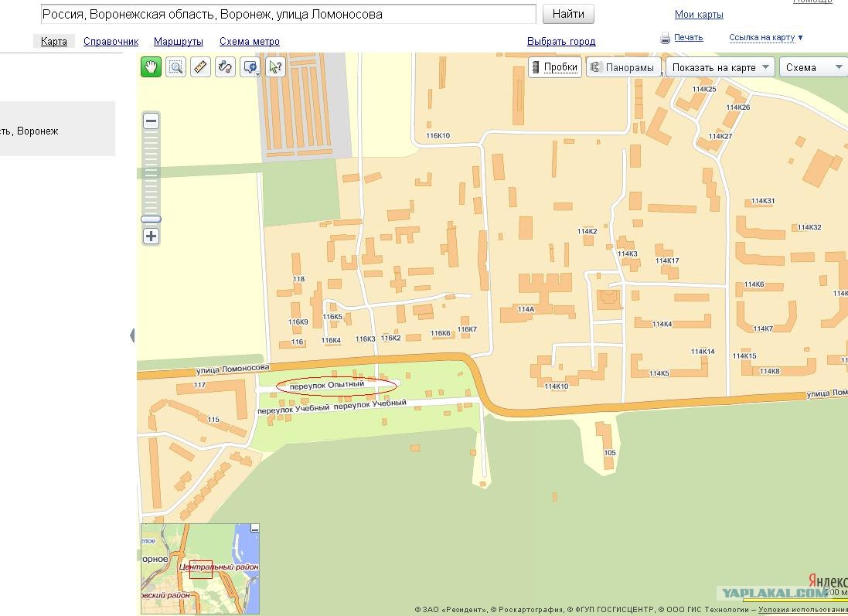
Task: Click building label 114К14
Action: 703,352
